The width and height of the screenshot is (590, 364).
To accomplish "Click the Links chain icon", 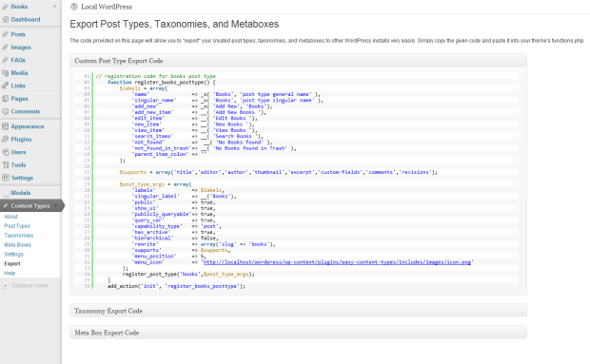I will 5,86.
